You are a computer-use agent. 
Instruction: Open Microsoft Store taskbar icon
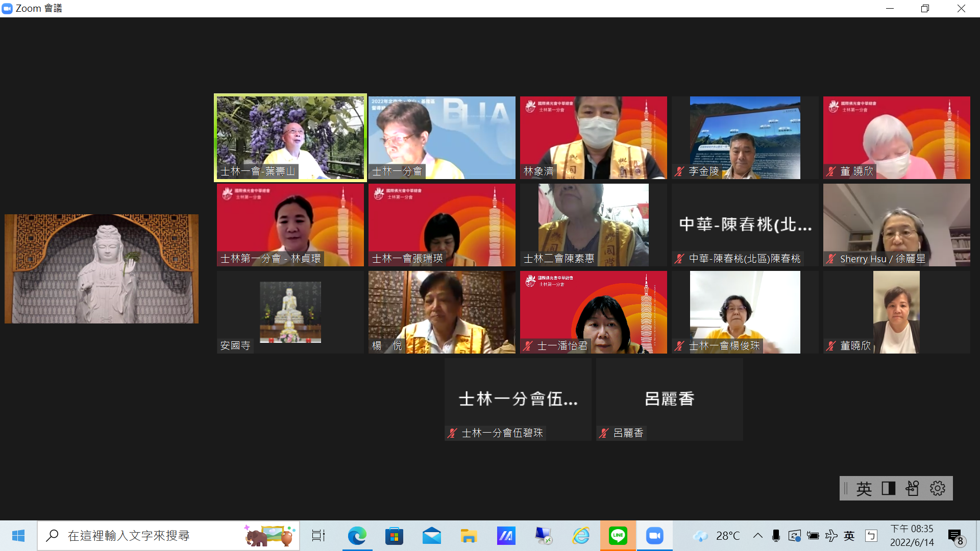pyautogui.click(x=394, y=536)
